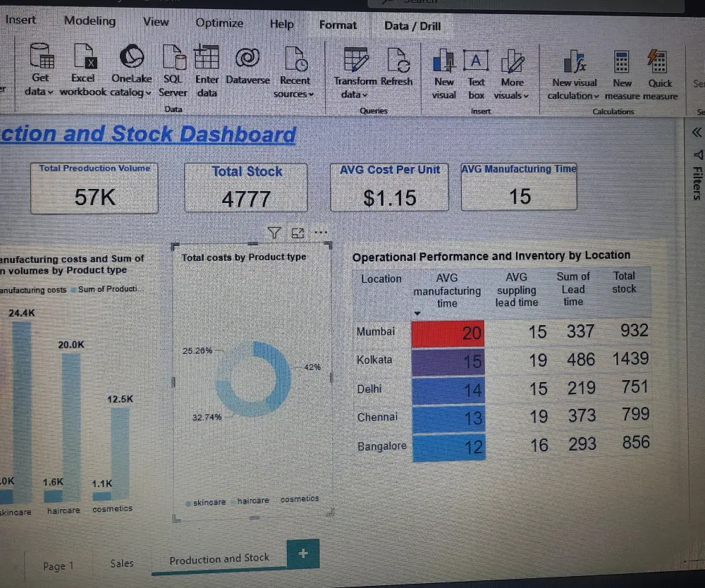
Task: Connect to SQL Server
Action: [x=173, y=71]
